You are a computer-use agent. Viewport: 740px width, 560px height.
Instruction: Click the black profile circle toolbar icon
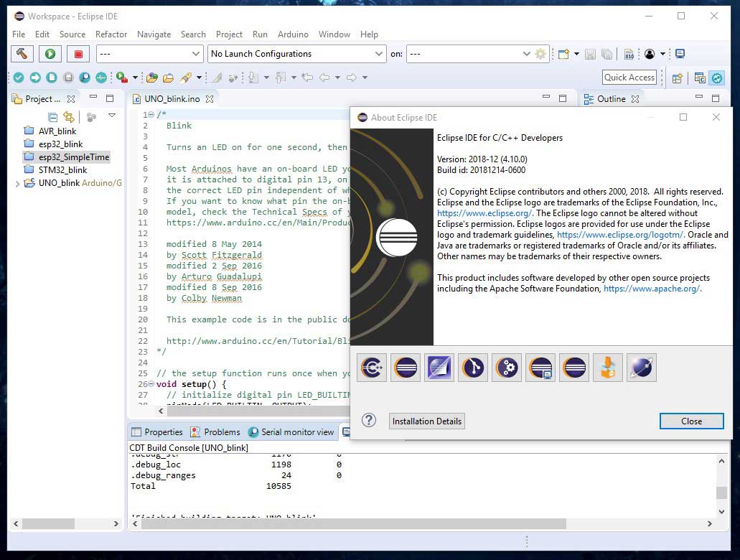click(x=650, y=54)
